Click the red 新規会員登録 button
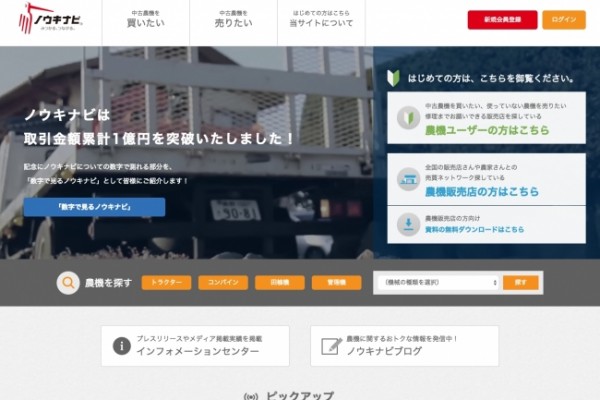This screenshot has width=600, height=400. 502,20
